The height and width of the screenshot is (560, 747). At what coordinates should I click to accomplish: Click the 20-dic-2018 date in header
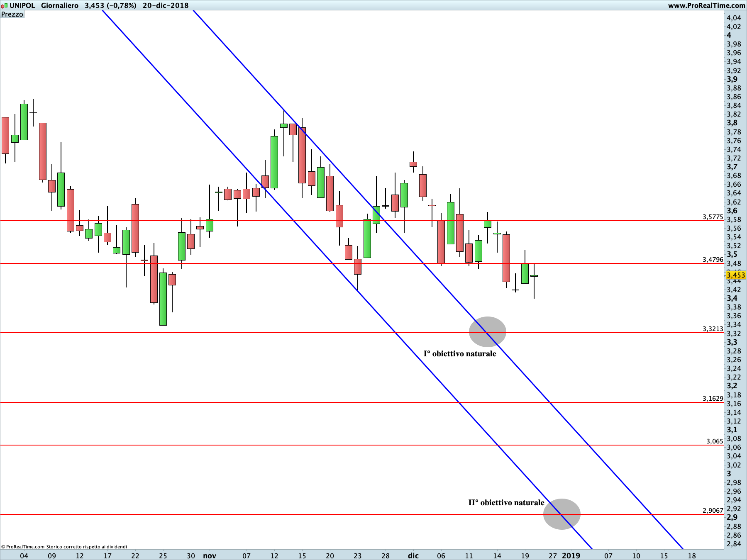coord(166,5)
